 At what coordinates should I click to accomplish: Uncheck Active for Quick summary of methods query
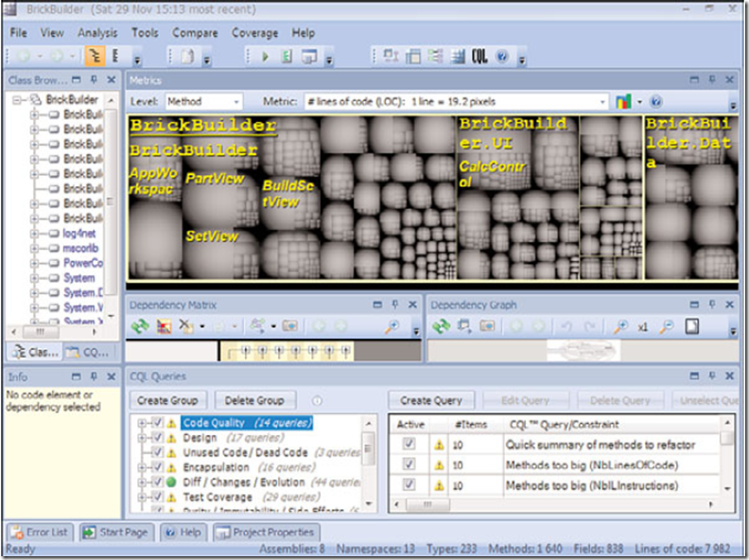(409, 445)
